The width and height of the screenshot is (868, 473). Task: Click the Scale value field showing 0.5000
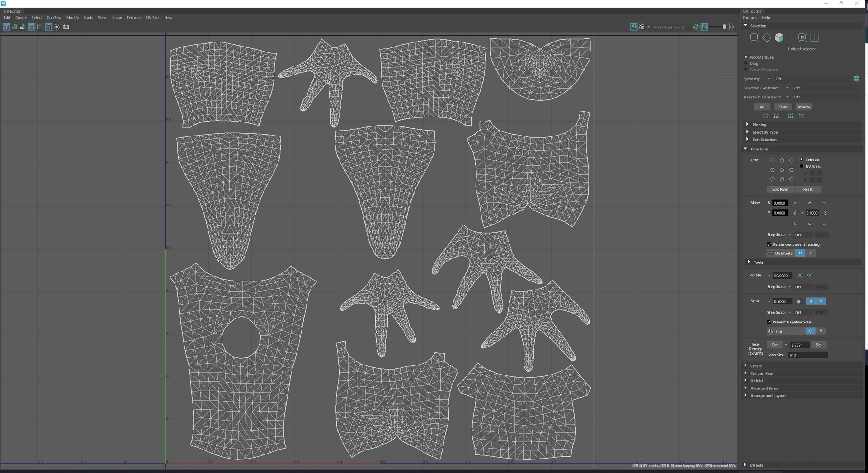point(782,301)
